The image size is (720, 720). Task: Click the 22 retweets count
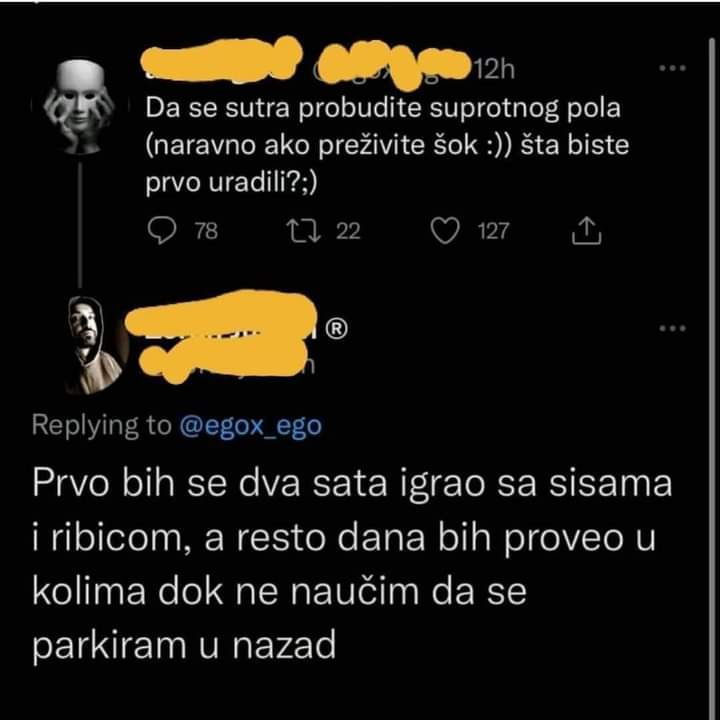[348, 231]
